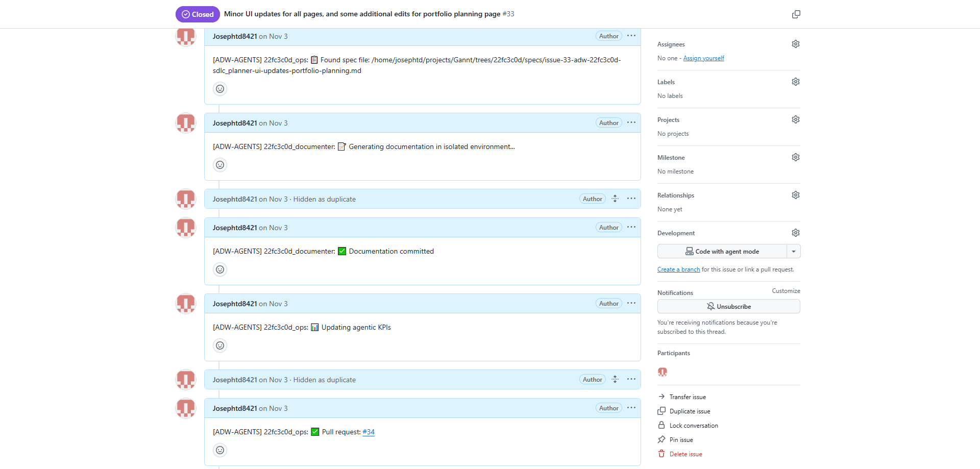Open pull request #34
Screen dimensions: 980x469
(368, 432)
